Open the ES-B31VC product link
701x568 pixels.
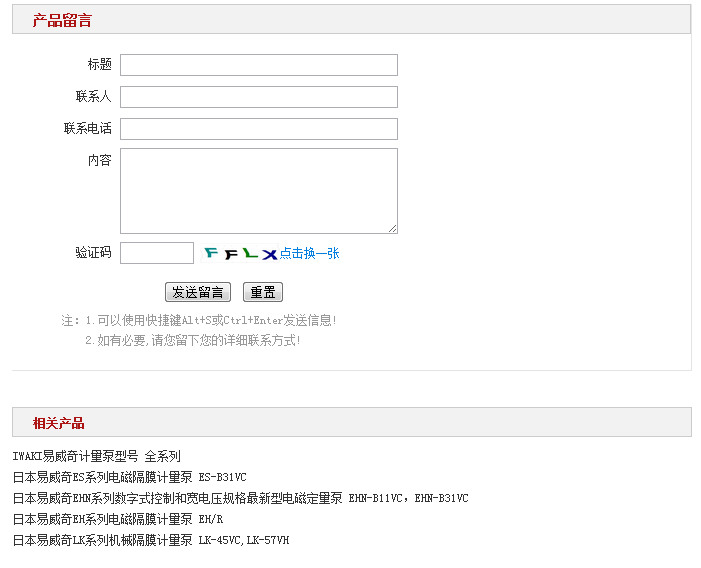[130, 477]
